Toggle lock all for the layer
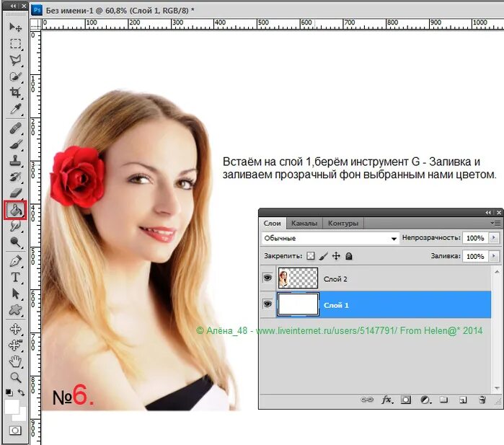504x445 pixels. [x=349, y=256]
